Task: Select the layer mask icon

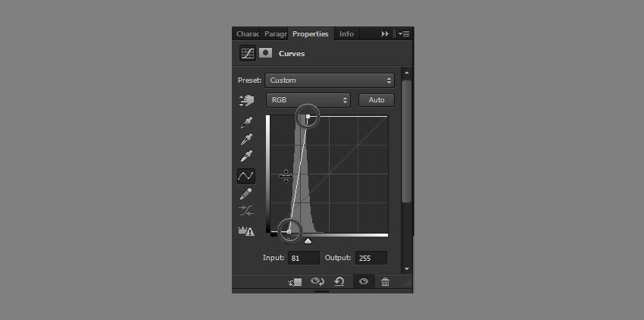Action: point(265,53)
